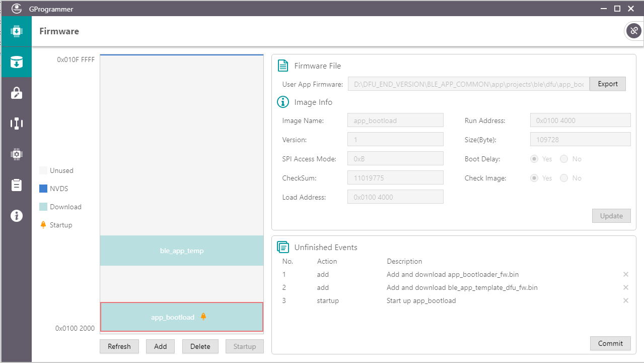
Task: Click the Update button
Action: pos(611,216)
